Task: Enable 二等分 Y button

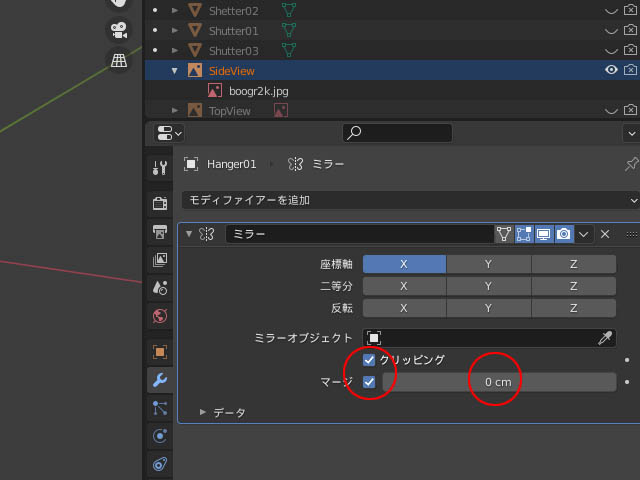Action: 489,286
